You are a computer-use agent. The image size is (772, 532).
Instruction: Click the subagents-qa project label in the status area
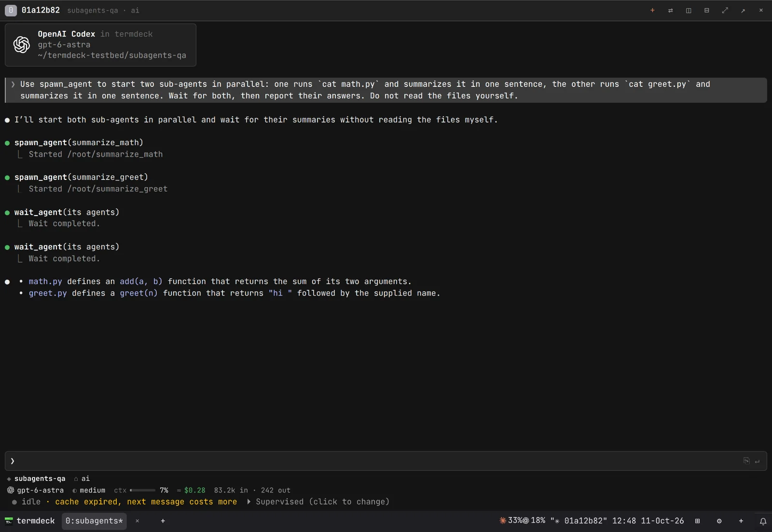[40, 478]
